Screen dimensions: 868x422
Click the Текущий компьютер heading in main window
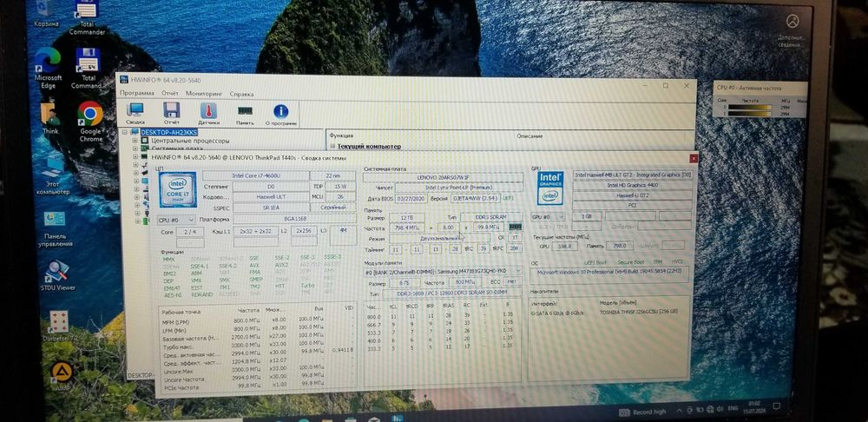coord(369,146)
